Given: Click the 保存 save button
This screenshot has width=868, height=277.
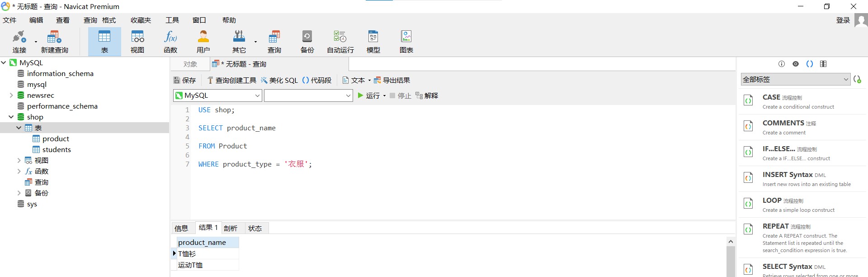Looking at the screenshot, I should (185, 80).
